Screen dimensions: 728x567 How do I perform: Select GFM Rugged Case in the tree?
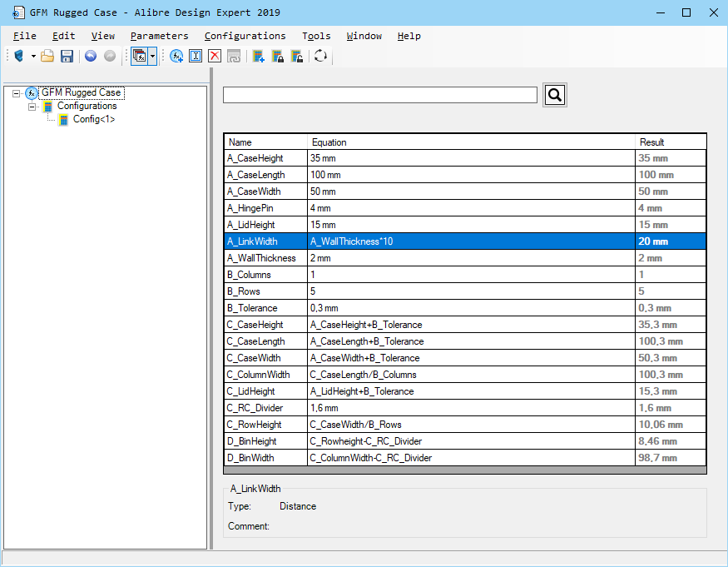coord(82,92)
